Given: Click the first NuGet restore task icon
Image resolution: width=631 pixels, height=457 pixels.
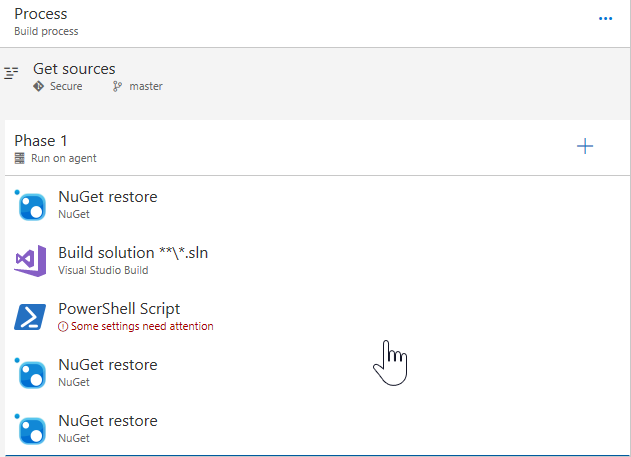Looking at the screenshot, I should click(x=32, y=206).
